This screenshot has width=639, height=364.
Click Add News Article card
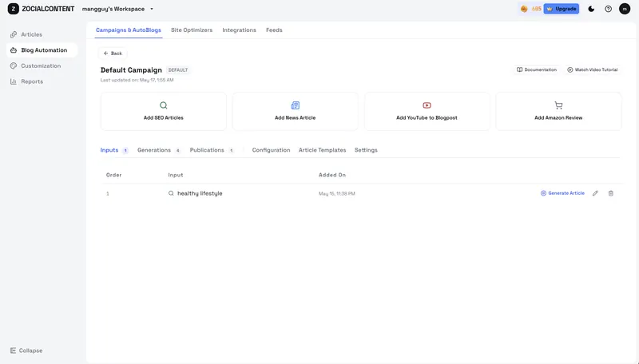click(x=295, y=111)
